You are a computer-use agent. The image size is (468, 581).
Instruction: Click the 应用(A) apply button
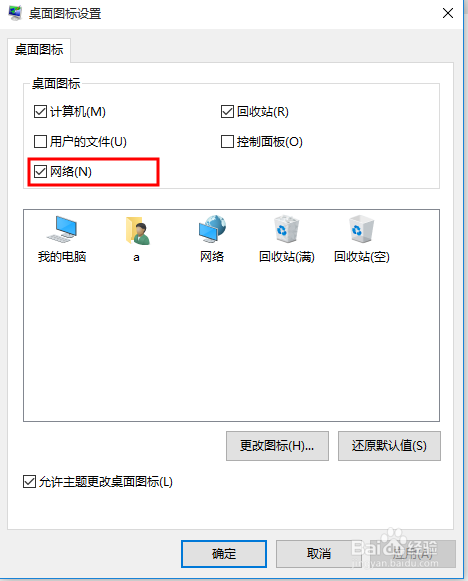click(x=413, y=554)
